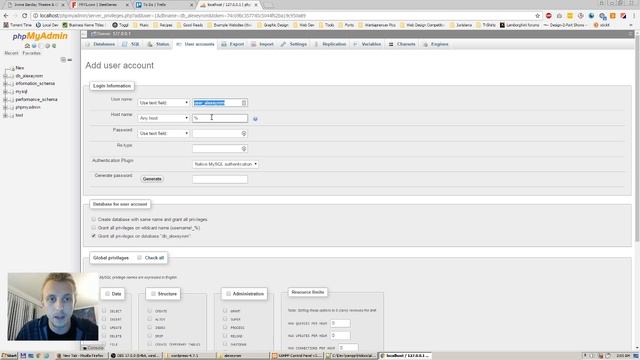Viewport: 640px width, 360px height.
Task: Open the Recent tab in sidebar
Action: (x=11, y=53)
